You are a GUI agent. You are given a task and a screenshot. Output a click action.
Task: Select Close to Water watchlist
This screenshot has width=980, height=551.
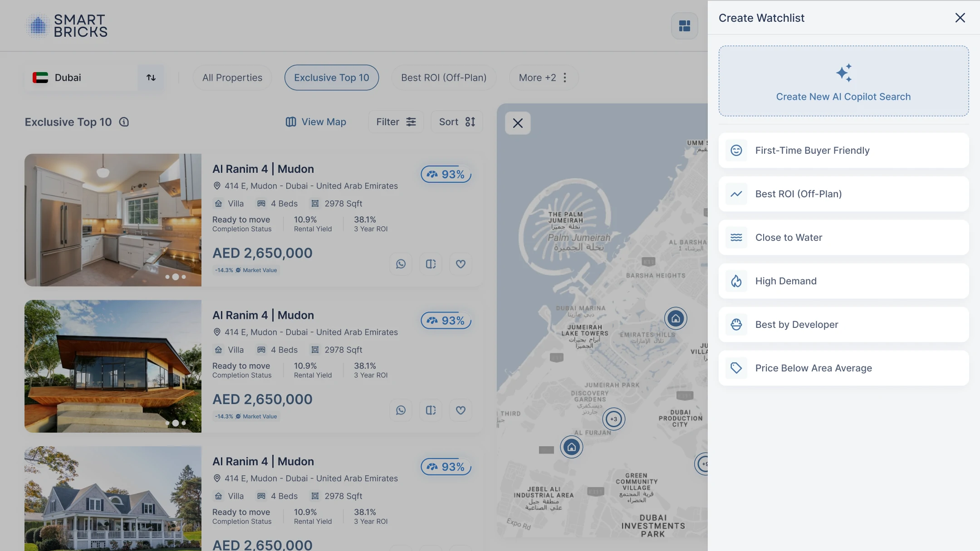[x=843, y=238]
